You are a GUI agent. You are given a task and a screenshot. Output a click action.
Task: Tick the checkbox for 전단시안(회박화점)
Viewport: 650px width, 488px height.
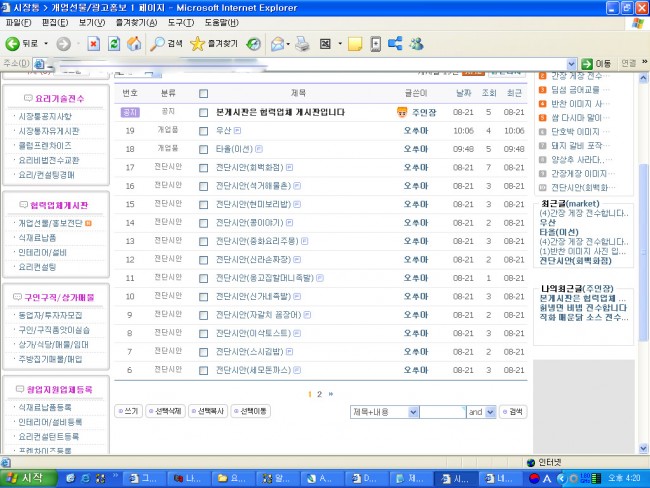coord(204,167)
